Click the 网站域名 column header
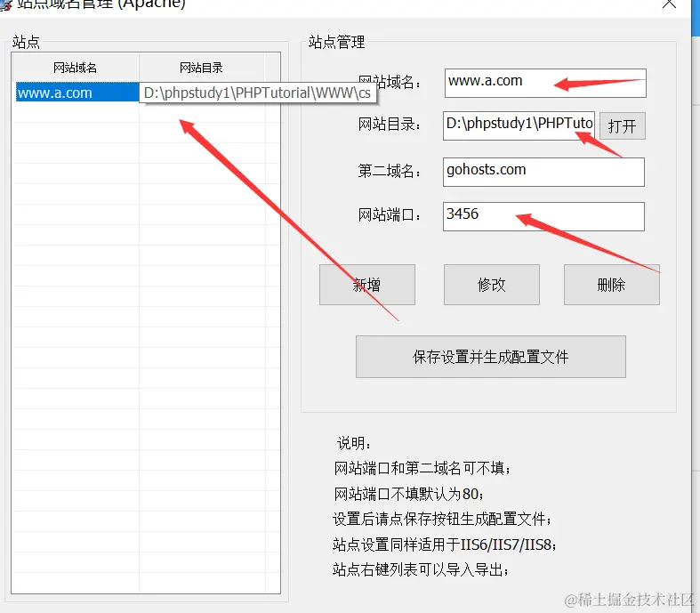The image size is (700, 613). point(76,68)
